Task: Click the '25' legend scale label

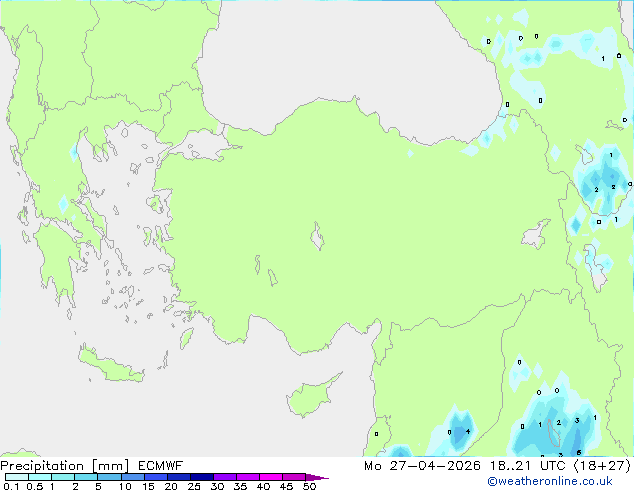Action: tap(194, 486)
